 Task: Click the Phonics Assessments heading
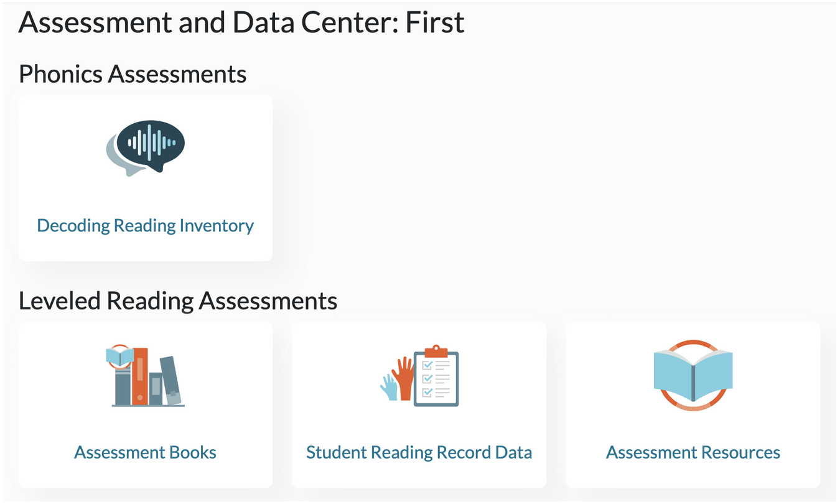tap(133, 74)
